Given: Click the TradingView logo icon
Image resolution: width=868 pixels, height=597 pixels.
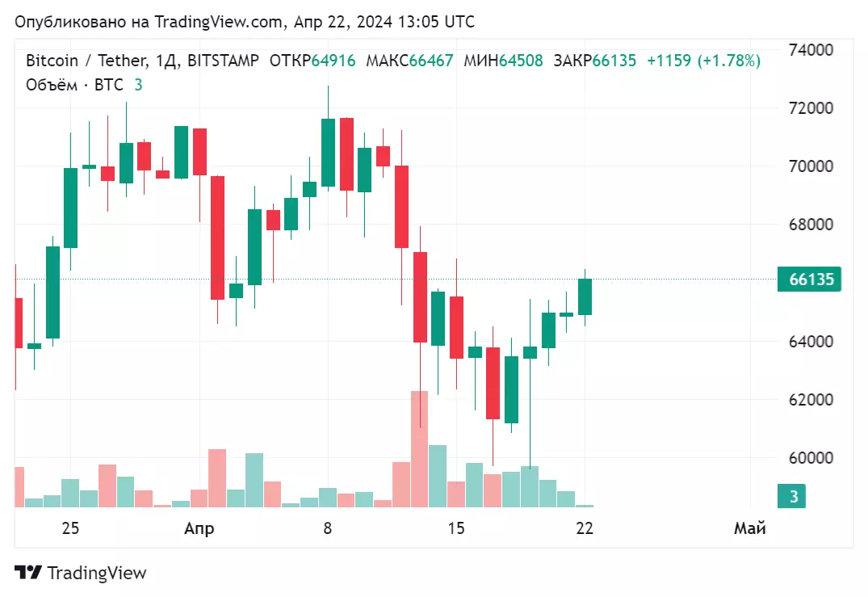Looking at the screenshot, I should click(x=28, y=573).
